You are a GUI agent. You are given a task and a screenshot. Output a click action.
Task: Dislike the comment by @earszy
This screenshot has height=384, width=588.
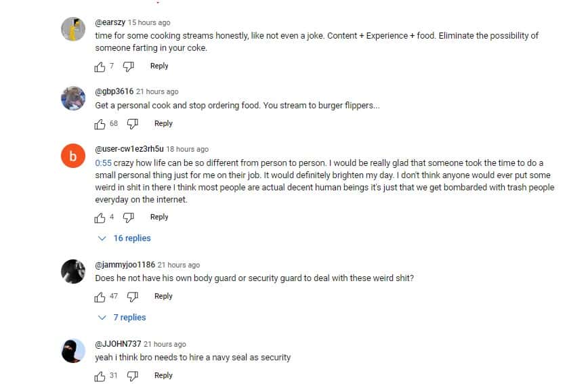pyautogui.click(x=129, y=66)
